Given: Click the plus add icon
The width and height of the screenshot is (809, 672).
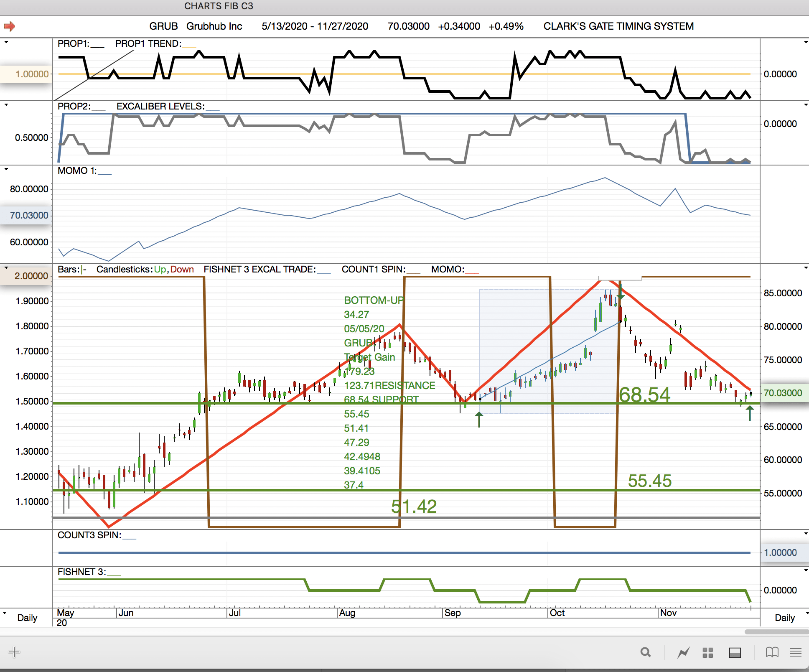Looking at the screenshot, I should pyautogui.click(x=14, y=652).
